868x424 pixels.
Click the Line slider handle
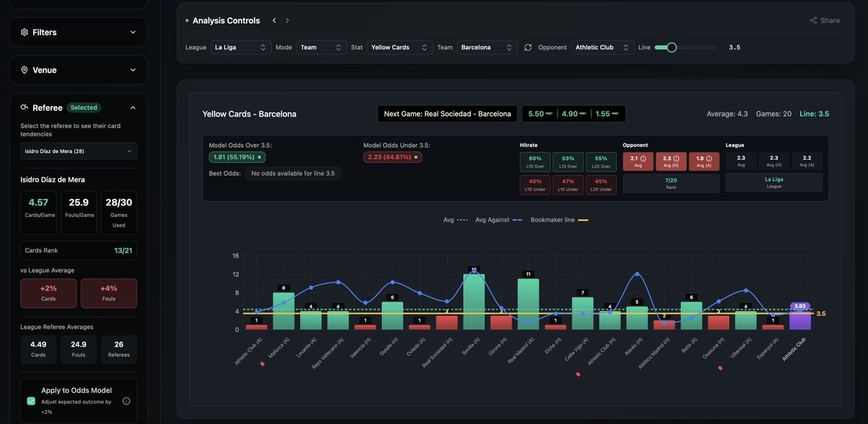(x=671, y=47)
